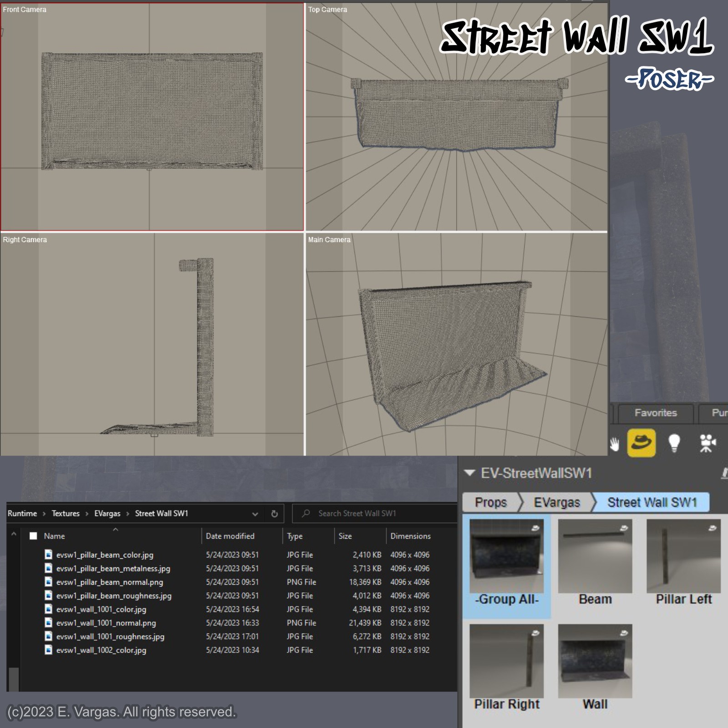Click the 21,439 KB size cell
Image resolution: width=728 pixels, height=728 pixels.
tap(365, 622)
